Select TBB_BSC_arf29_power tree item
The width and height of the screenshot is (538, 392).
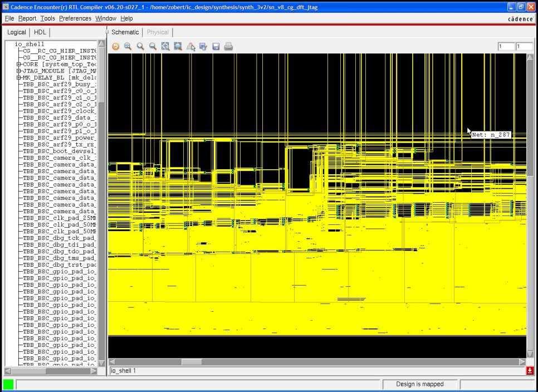(x=60, y=138)
